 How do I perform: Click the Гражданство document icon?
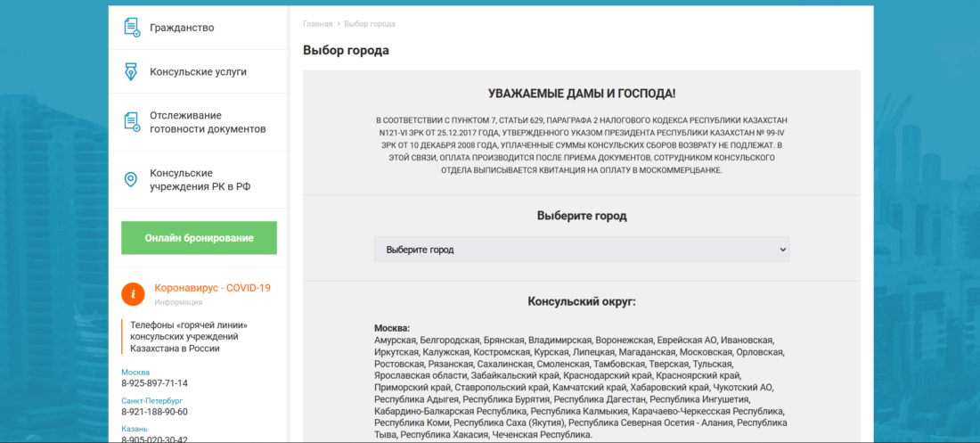pyautogui.click(x=131, y=28)
